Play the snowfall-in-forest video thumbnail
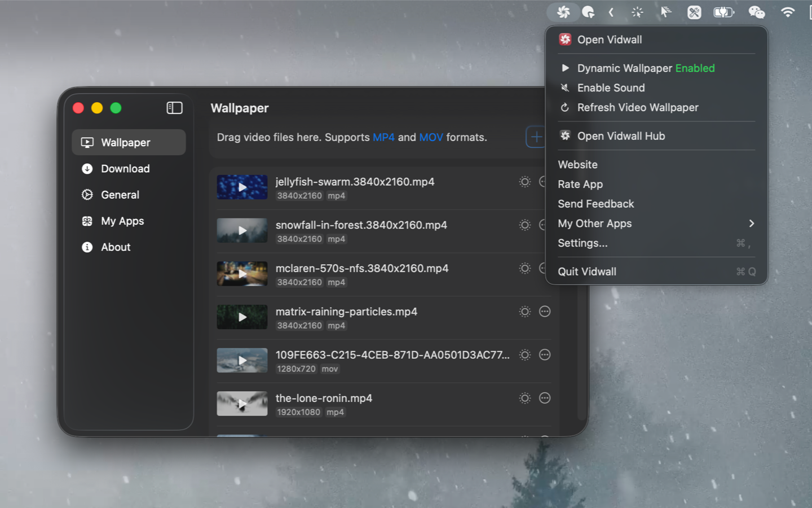 pyautogui.click(x=242, y=230)
